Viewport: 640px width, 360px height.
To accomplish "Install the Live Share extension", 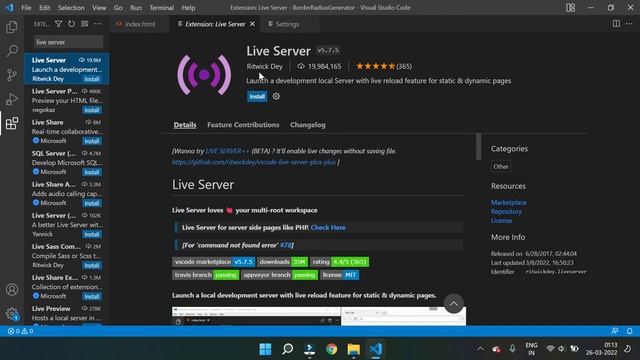I will coord(92,141).
